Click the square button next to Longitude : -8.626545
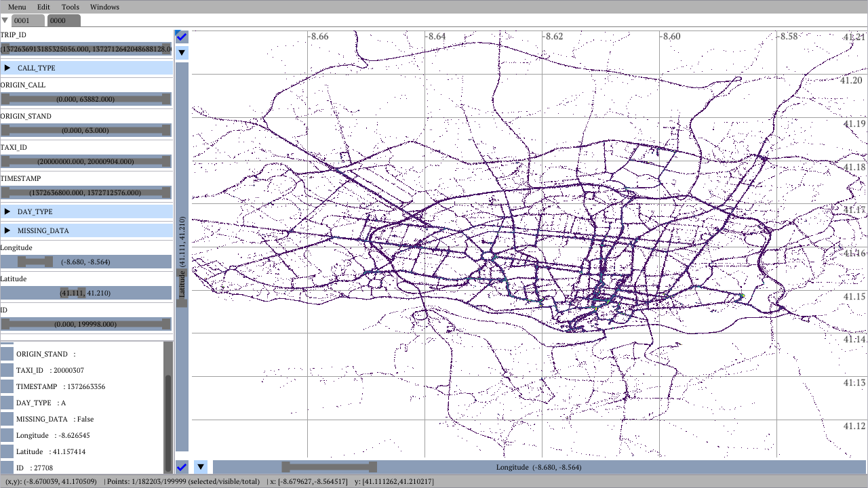Screen dimensions: 868x488 pos(7,435)
